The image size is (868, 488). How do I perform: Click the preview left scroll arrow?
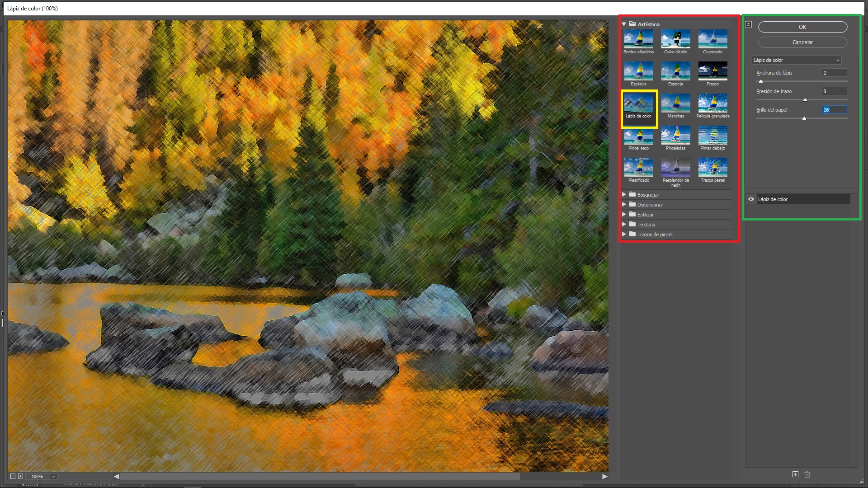[x=116, y=476]
